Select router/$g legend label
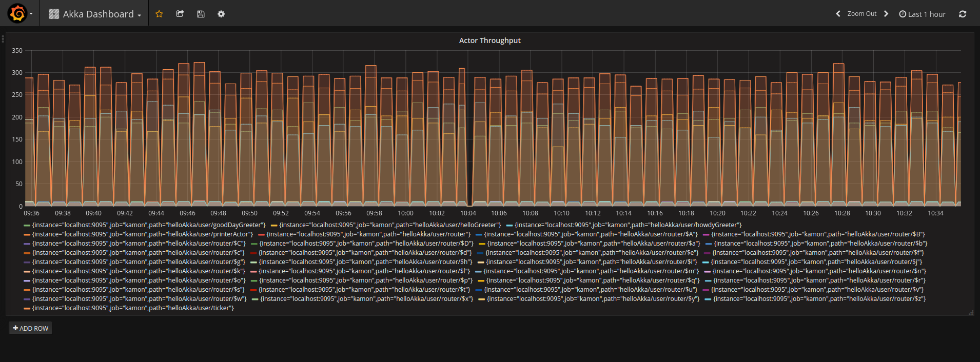The height and width of the screenshot is (362, 980). click(x=139, y=262)
